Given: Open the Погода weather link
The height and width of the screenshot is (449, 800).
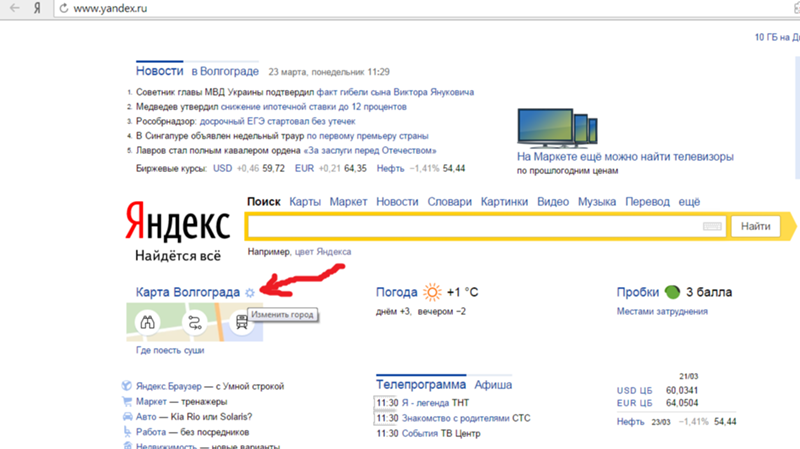Looking at the screenshot, I should [396, 292].
